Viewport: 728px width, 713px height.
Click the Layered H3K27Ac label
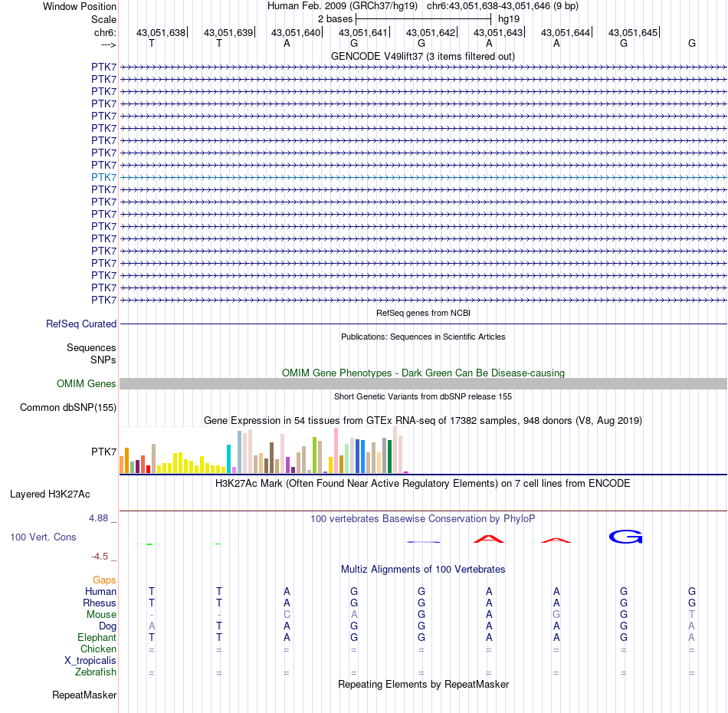pyautogui.click(x=50, y=495)
